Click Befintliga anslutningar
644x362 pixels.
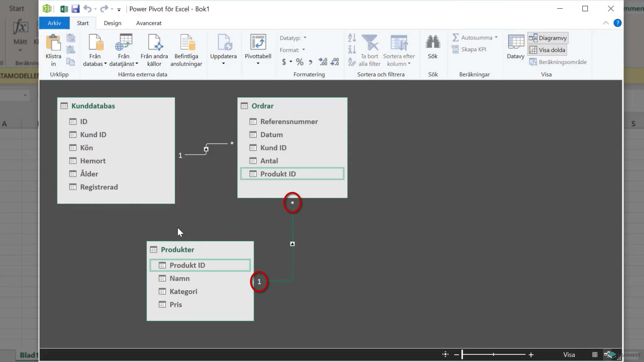(x=186, y=50)
